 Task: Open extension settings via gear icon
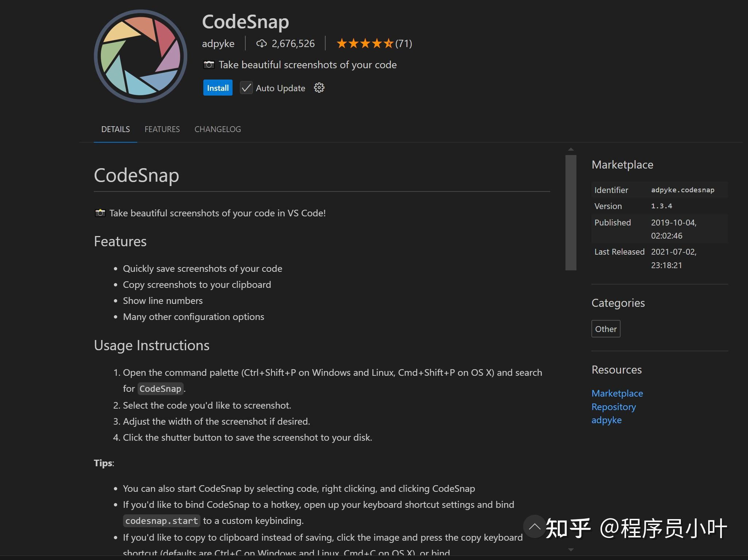[x=319, y=88]
